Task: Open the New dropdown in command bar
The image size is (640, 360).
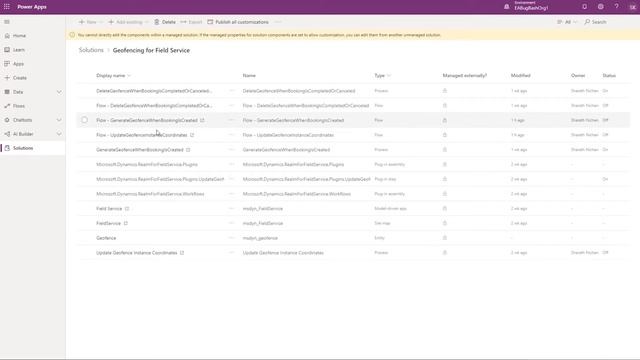Action: (x=91, y=22)
